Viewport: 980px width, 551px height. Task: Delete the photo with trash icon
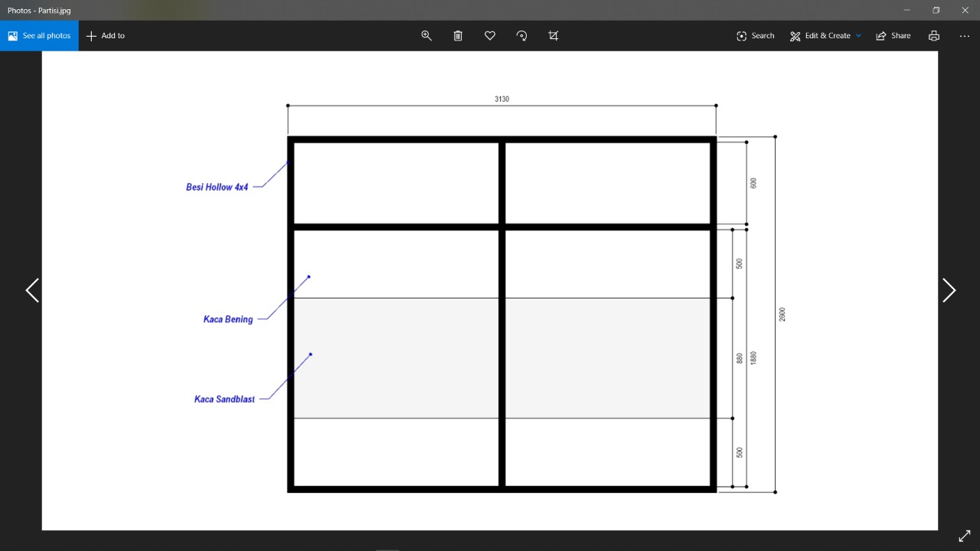458,36
